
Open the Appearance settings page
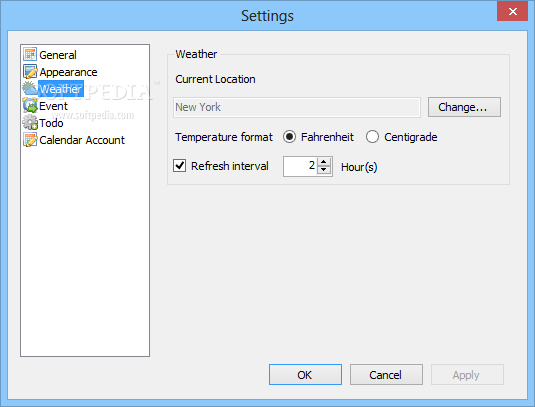point(68,72)
